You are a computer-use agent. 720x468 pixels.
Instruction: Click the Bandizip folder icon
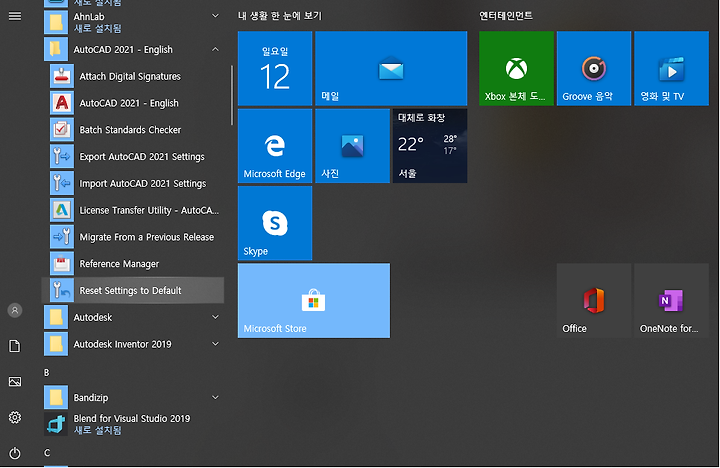coord(56,397)
